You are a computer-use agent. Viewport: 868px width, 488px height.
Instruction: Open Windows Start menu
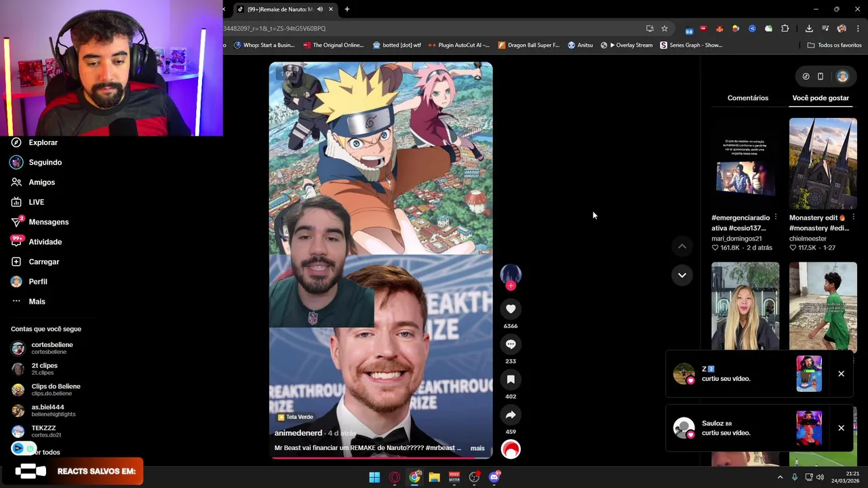coord(374,477)
